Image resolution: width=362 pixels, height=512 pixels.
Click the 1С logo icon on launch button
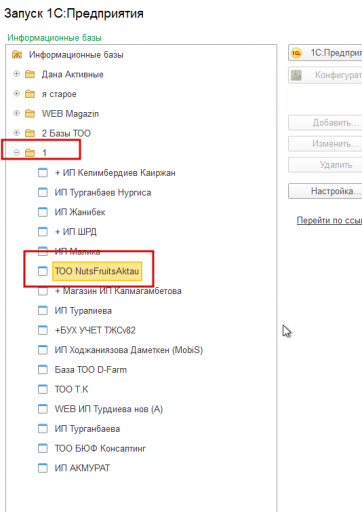click(296, 53)
